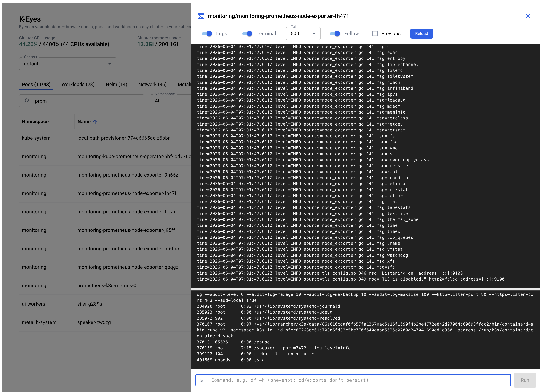The width and height of the screenshot is (540, 392).
Task: Click the log line with msg=thermal_zone
Action: point(308,220)
